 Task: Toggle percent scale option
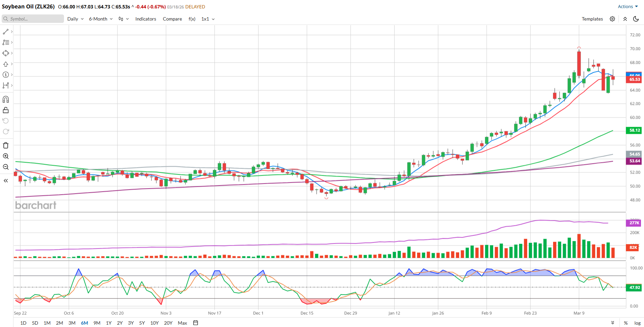[625, 323]
